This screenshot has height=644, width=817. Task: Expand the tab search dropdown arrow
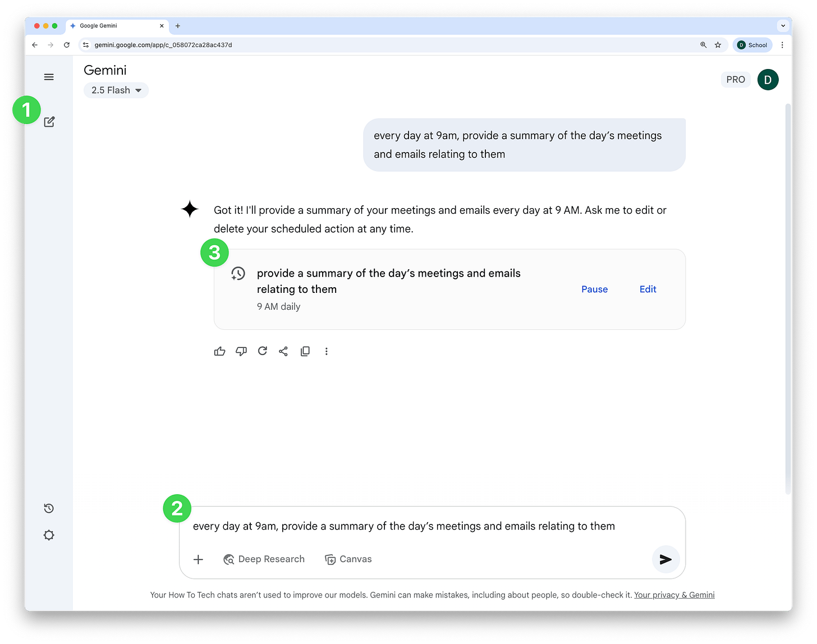(783, 26)
